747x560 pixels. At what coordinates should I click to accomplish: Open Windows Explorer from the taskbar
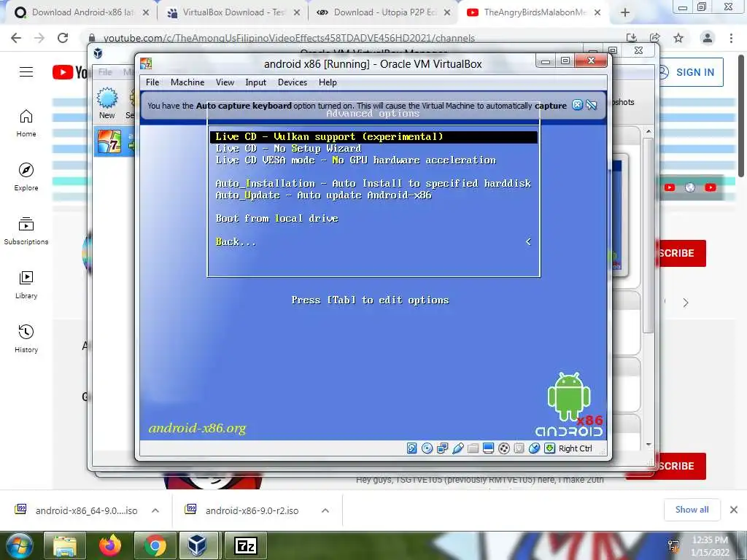click(x=65, y=545)
